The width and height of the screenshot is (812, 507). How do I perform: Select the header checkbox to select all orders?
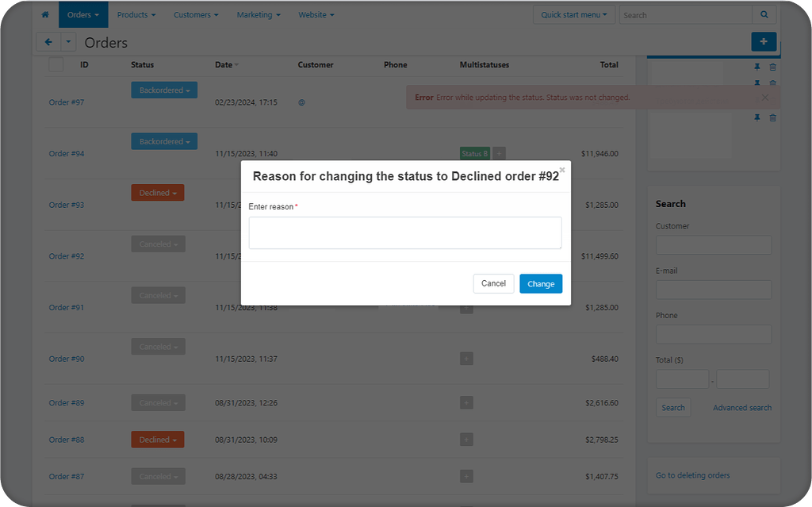click(x=55, y=64)
